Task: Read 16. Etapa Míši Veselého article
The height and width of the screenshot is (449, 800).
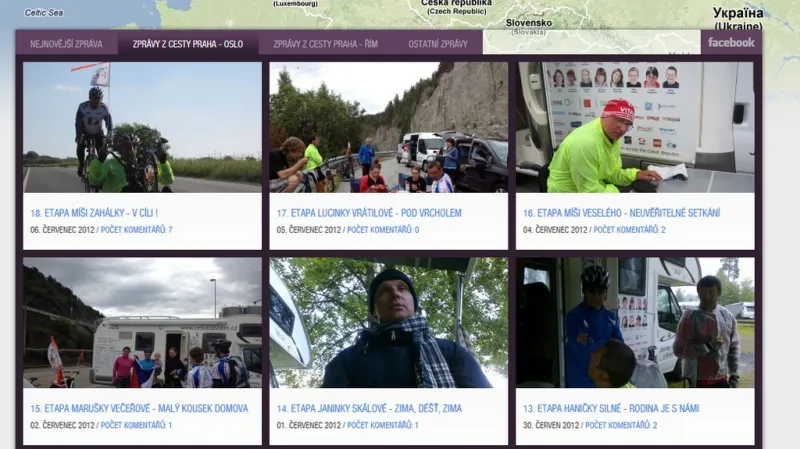Action: 621,213
